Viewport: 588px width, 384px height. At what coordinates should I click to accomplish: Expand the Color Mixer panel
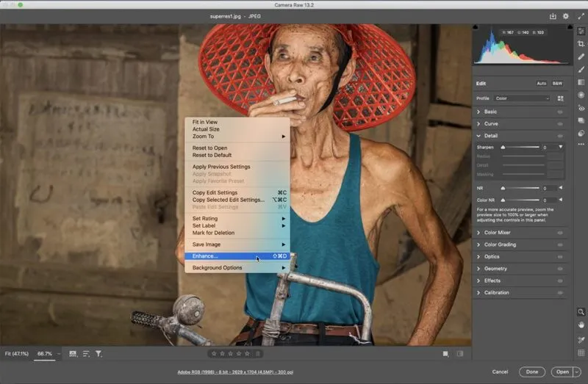coord(478,233)
